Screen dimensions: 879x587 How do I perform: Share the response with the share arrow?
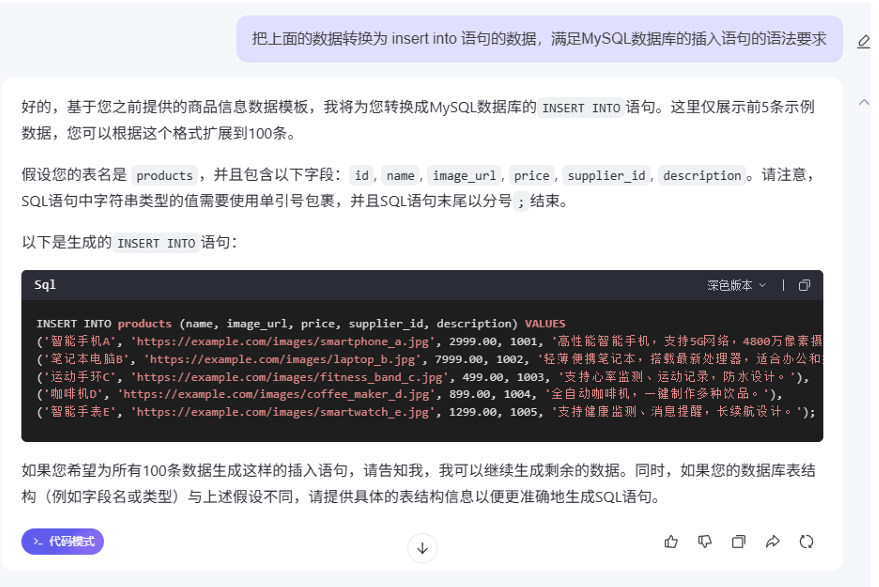click(x=772, y=541)
